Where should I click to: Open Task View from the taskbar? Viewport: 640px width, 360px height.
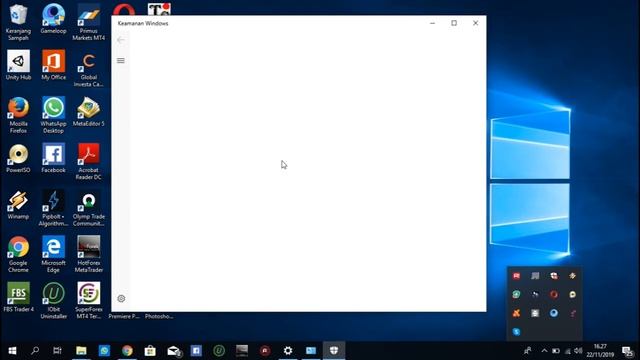[x=58, y=351]
